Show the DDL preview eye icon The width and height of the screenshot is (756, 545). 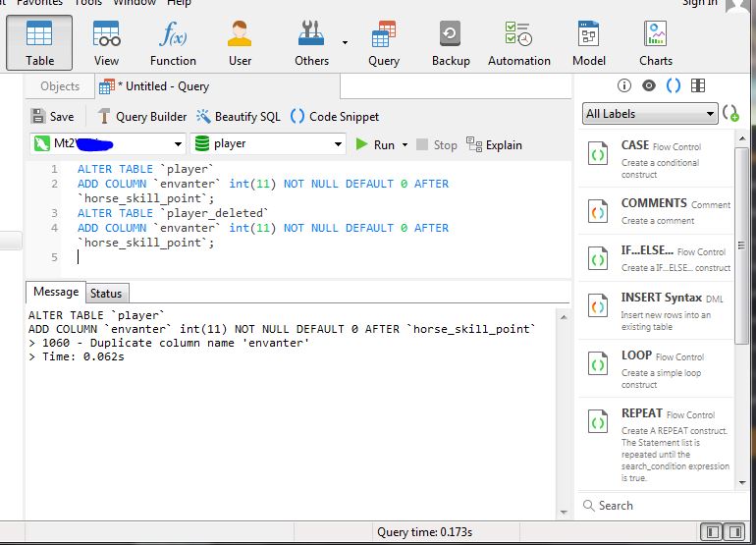649,85
